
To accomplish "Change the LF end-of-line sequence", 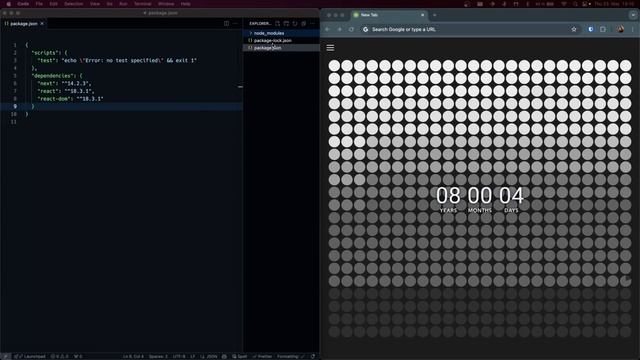I will (x=193, y=356).
